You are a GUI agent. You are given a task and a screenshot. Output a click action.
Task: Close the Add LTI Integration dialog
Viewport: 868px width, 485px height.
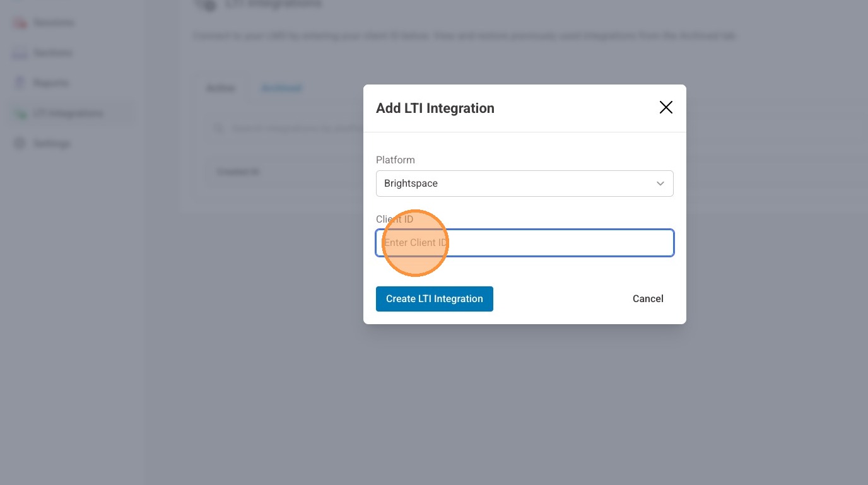pos(666,108)
